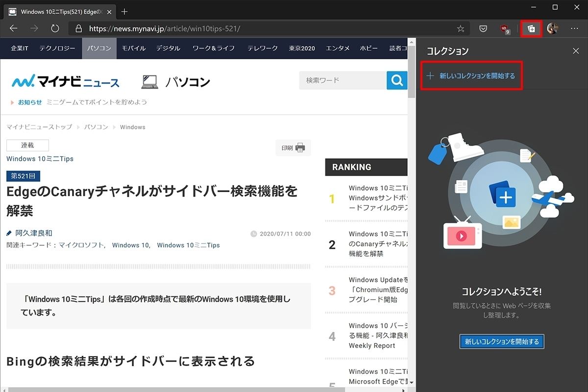Screen dimensions: 588x392
Task: Go back to the previous page
Action: 14,29
